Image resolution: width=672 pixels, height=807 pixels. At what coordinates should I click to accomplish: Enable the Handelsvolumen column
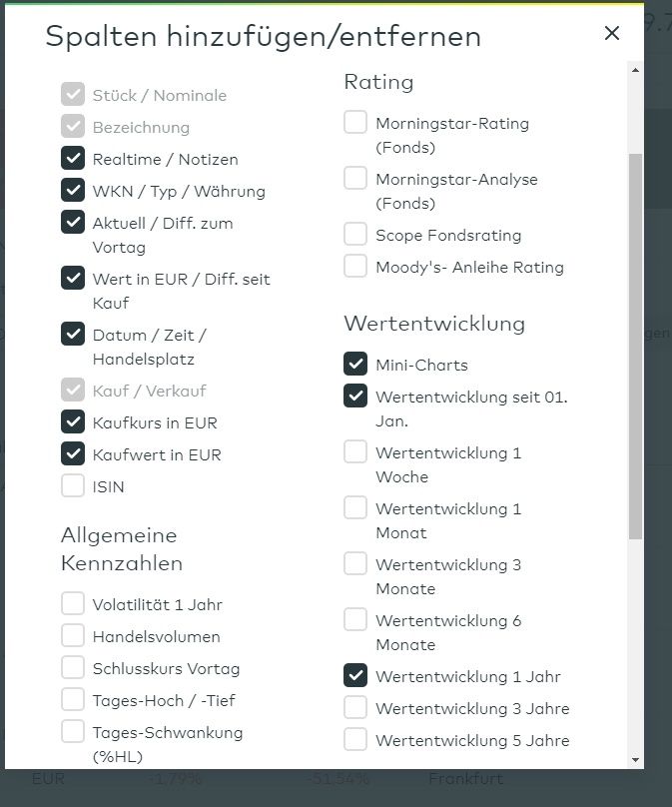[x=73, y=635]
